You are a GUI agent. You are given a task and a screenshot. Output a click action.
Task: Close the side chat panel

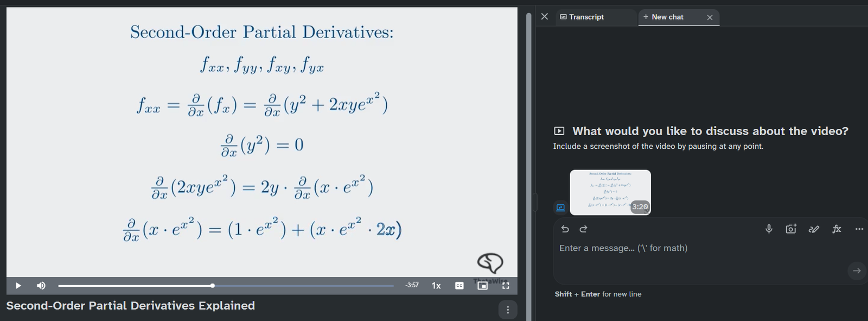tap(545, 17)
